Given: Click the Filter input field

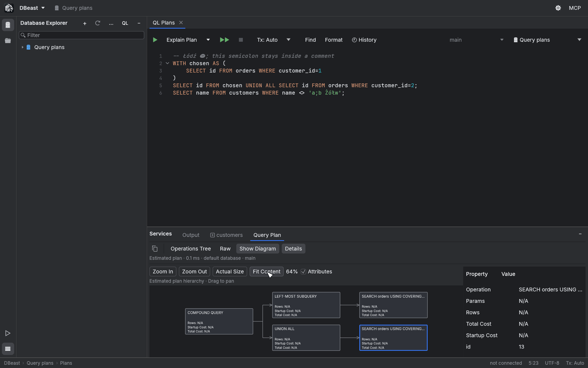Looking at the screenshot, I should 81,35.
